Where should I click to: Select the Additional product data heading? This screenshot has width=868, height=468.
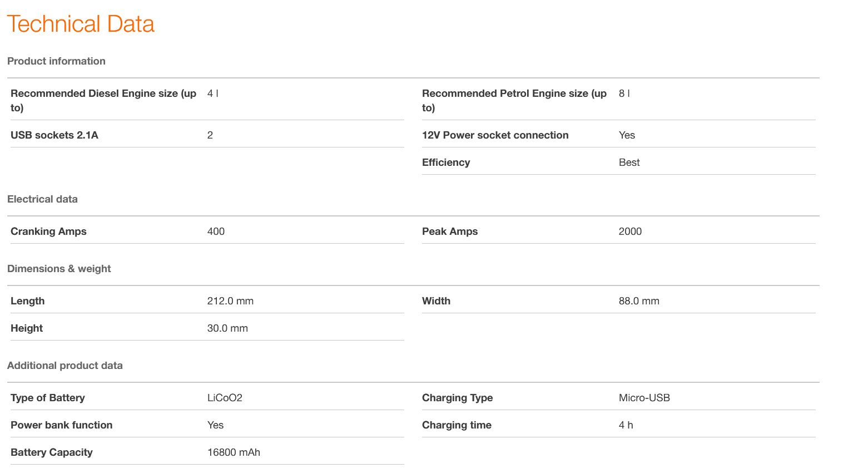tap(65, 366)
